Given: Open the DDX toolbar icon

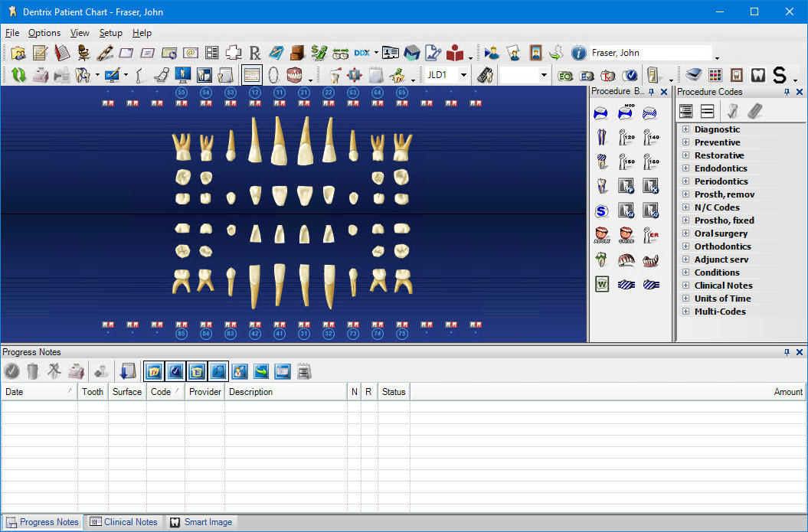Looking at the screenshot, I should pyautogui.click(x=362, y=53).
